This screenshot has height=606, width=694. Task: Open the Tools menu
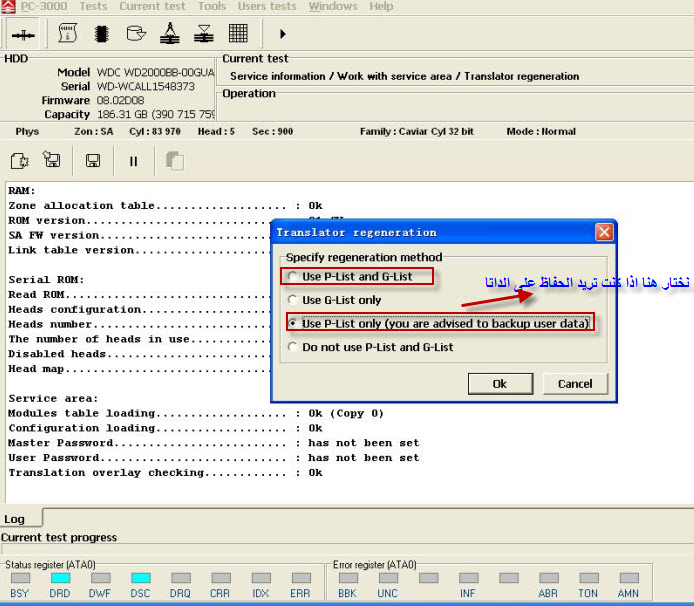[212, 6]
